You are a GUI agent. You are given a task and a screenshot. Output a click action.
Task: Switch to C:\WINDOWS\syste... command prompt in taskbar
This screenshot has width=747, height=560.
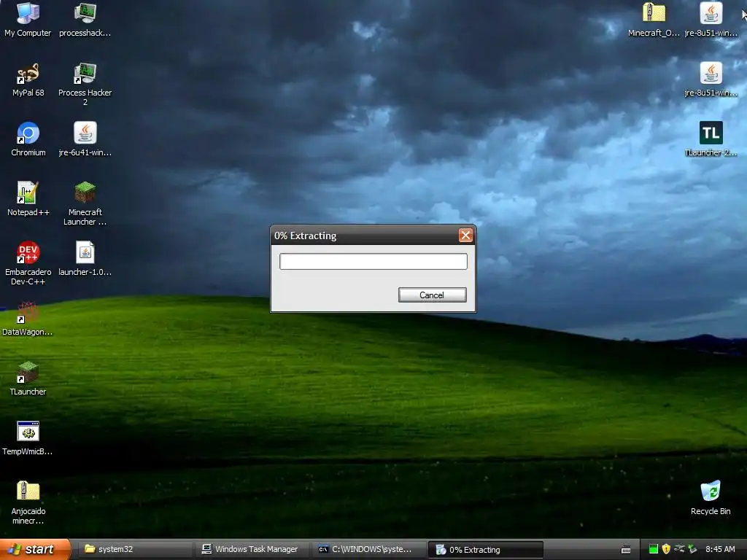tap(369, 549)
